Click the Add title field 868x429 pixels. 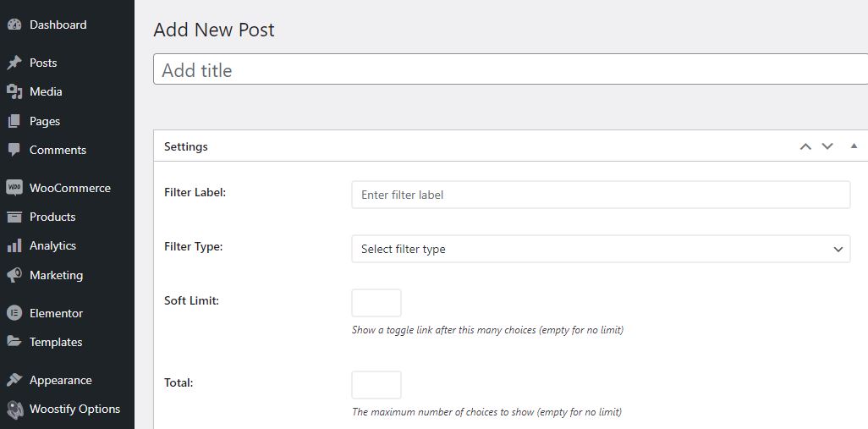(x=510, y=69)
